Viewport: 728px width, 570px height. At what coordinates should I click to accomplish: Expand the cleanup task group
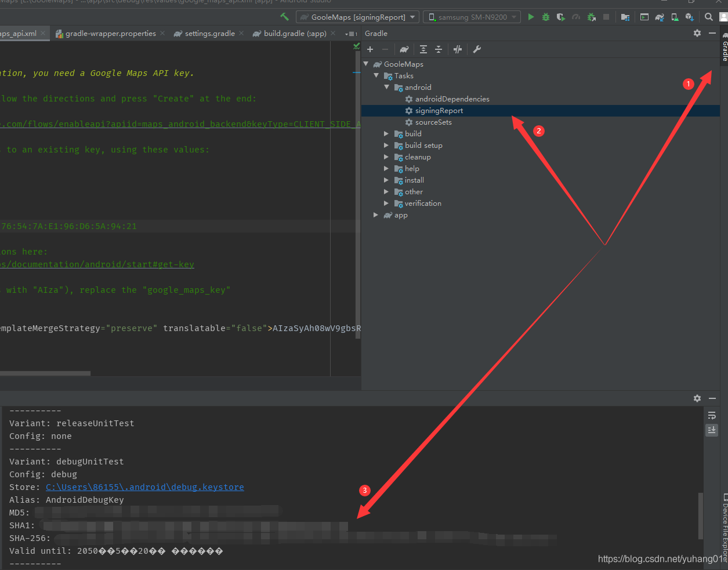[387, 157]
